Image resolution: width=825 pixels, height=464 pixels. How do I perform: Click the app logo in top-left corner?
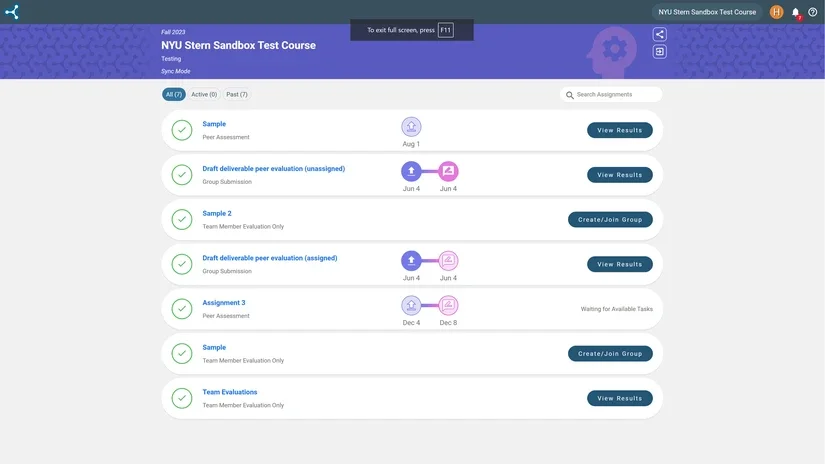pos(12,12)
